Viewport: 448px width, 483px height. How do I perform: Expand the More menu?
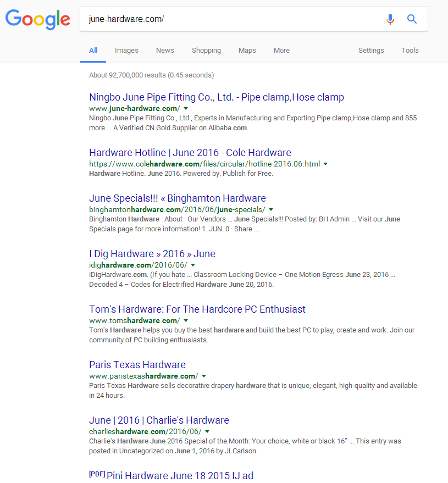click(x=281, y=51)
